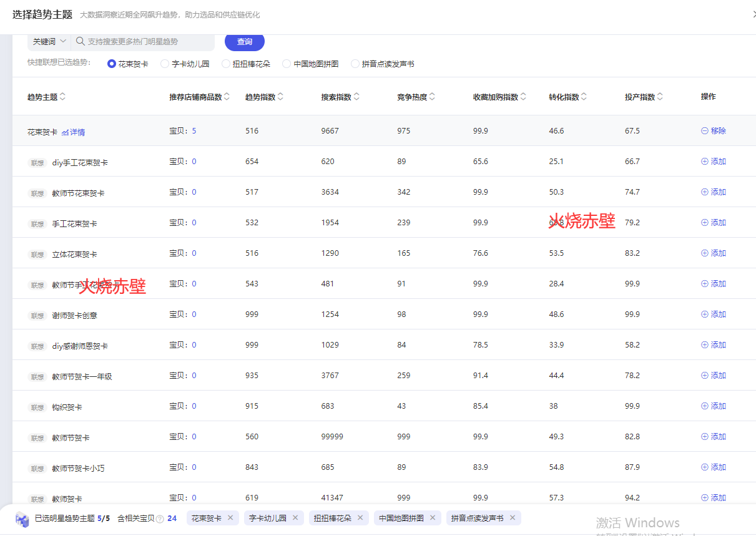
Task: Select the 中国地图拼图 quick trend radio
Action: (x=287, y=64)
